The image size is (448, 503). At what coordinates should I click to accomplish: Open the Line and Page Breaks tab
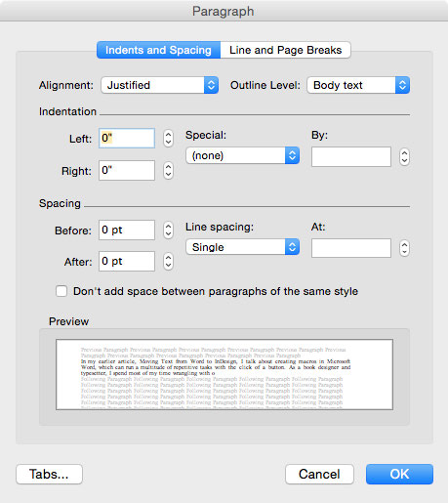click(x=285, y=50)
